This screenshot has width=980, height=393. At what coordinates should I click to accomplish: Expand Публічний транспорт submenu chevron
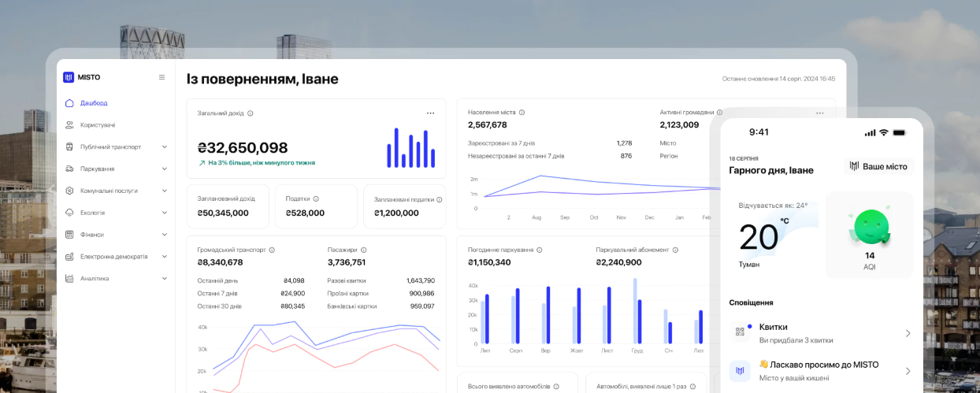pyautogui.click(x=165, y=147)
